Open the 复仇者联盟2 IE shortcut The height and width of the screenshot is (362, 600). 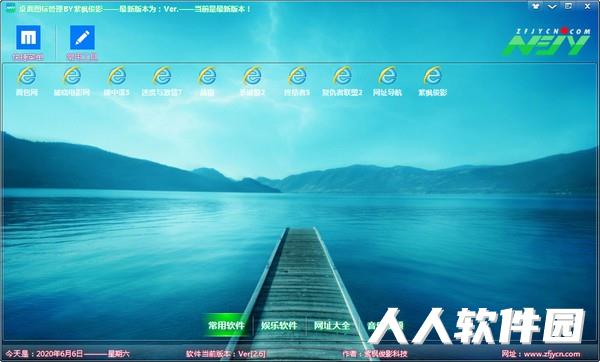(x=342, y=81)
